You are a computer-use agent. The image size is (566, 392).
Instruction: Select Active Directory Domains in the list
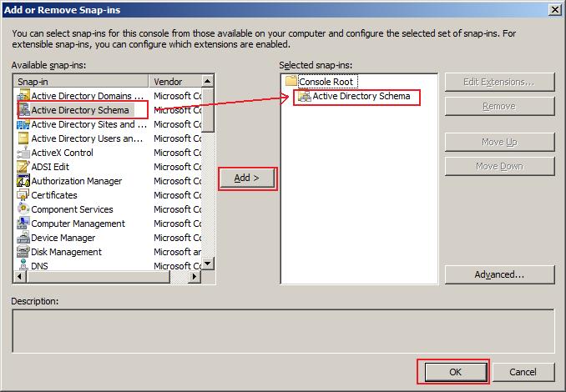click(x=88, y=96)
